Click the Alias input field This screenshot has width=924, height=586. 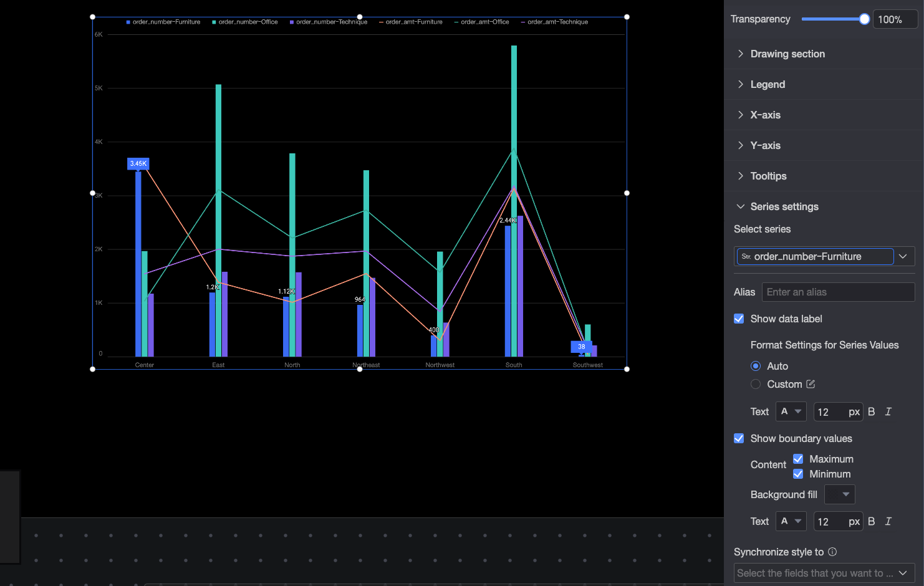tap(838, 292)
